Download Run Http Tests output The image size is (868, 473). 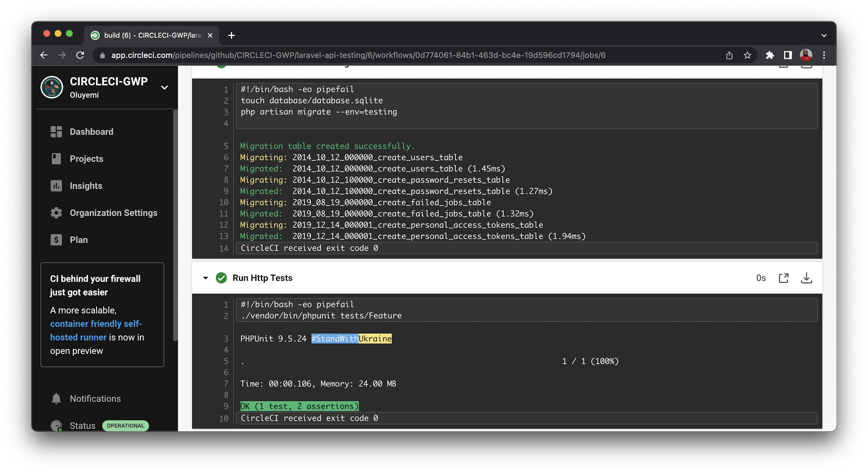pyautogui.click(x=806, y=278)
